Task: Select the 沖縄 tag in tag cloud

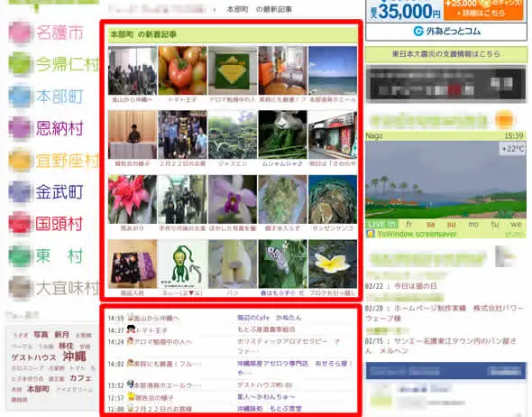Action: (74, 357)
